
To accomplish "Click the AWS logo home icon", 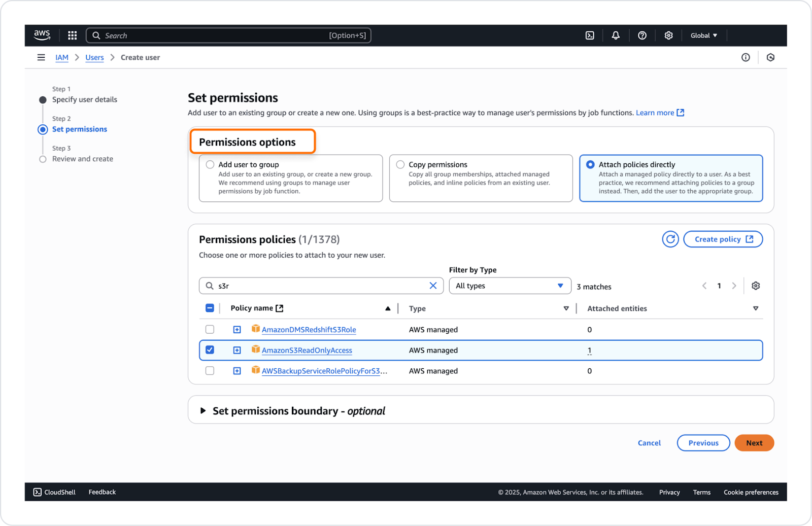I will click(x=42, y=35).
